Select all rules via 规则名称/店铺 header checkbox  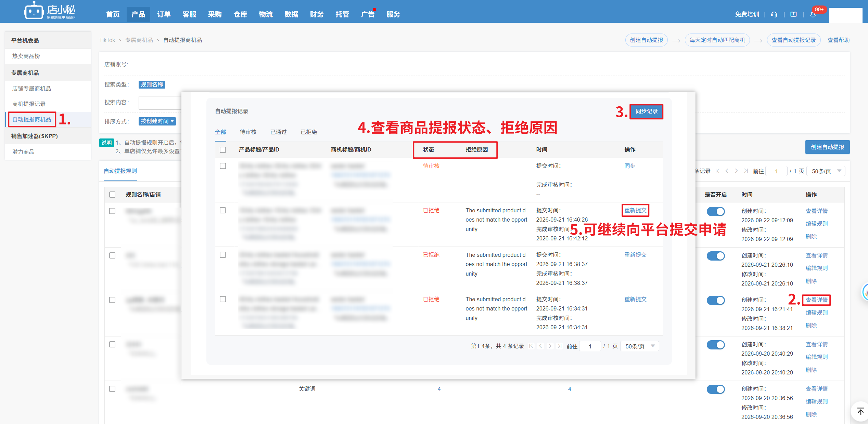tap(112, 195)
